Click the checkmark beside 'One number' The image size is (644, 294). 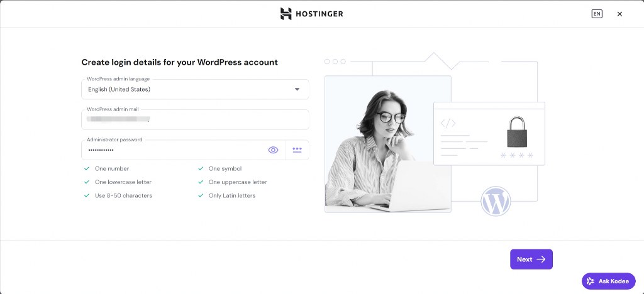pos(87,168)
